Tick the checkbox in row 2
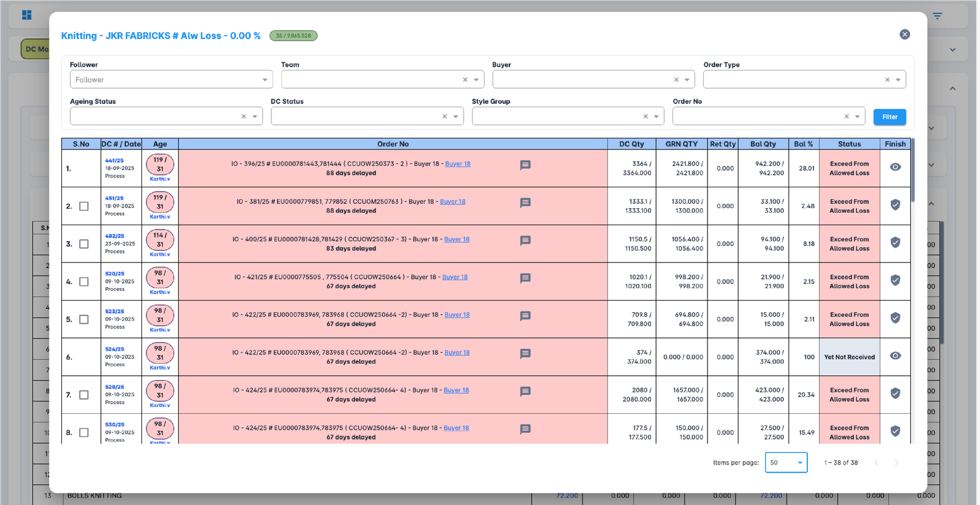 [84, 206]
